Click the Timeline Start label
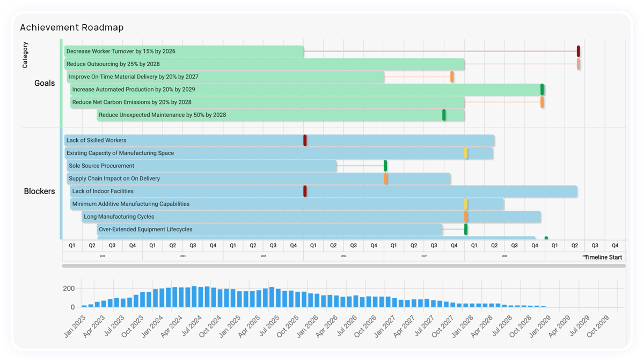The width and height of the screenshot is (644, 362). (x=602, y=257)
